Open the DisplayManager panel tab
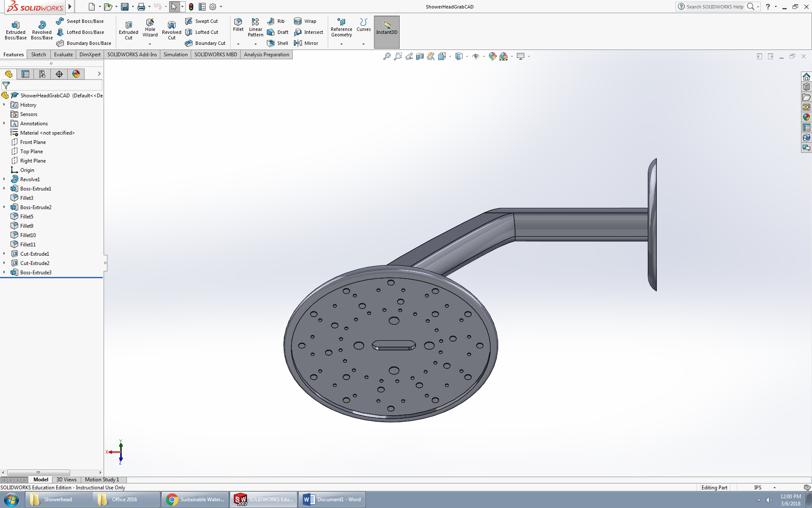 coord(76,74)
